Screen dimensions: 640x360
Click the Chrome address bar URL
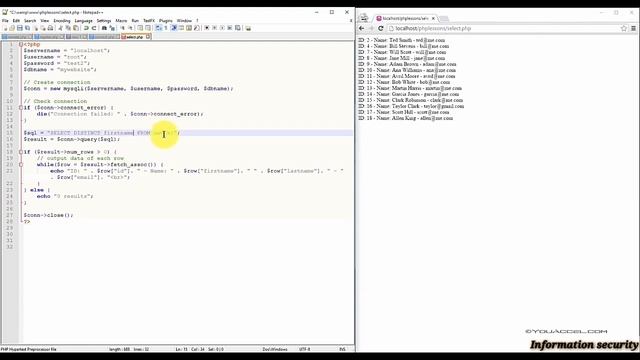433,29
